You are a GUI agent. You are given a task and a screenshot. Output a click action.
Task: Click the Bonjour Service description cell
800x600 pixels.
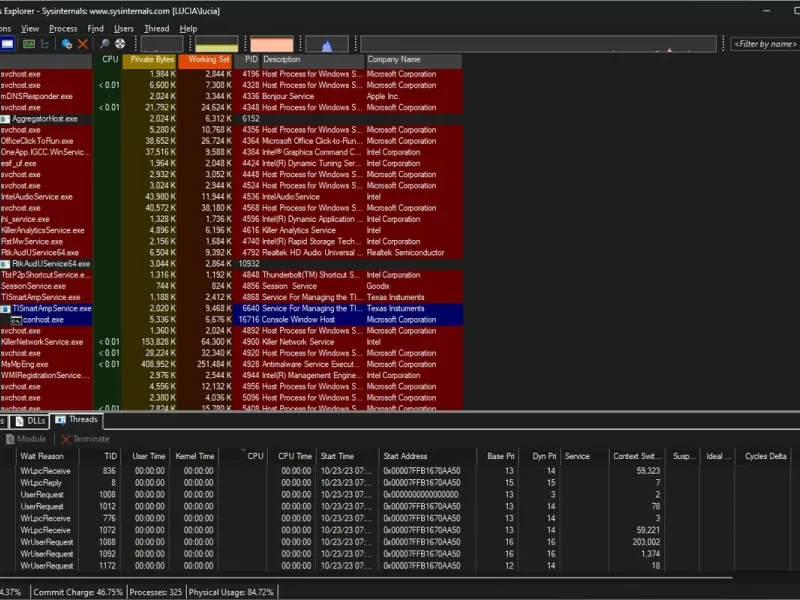point(288,96)
